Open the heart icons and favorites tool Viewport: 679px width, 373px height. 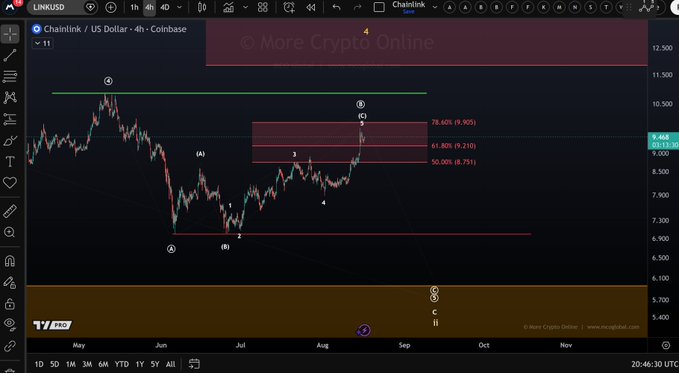coord(10,183)
